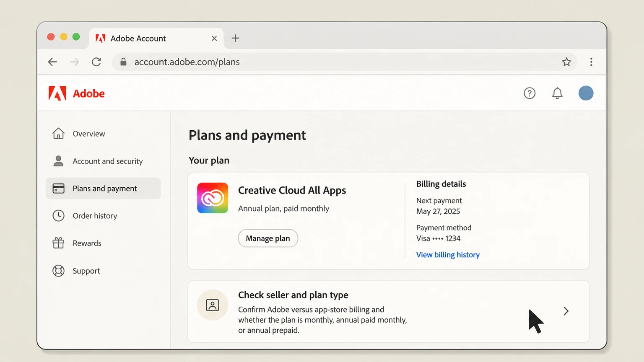Click the Adobe Account browser tab
This screenshot has height=362, width=644.
coord(156,39)
